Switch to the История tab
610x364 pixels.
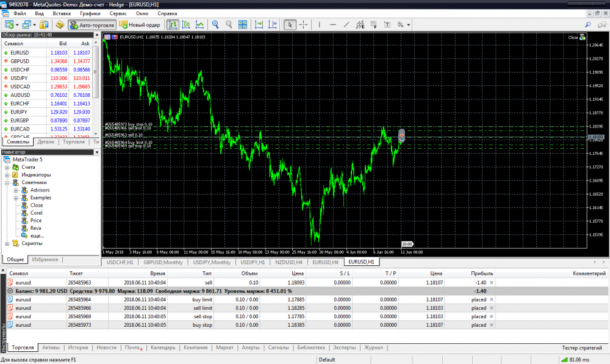pos(77,348)
